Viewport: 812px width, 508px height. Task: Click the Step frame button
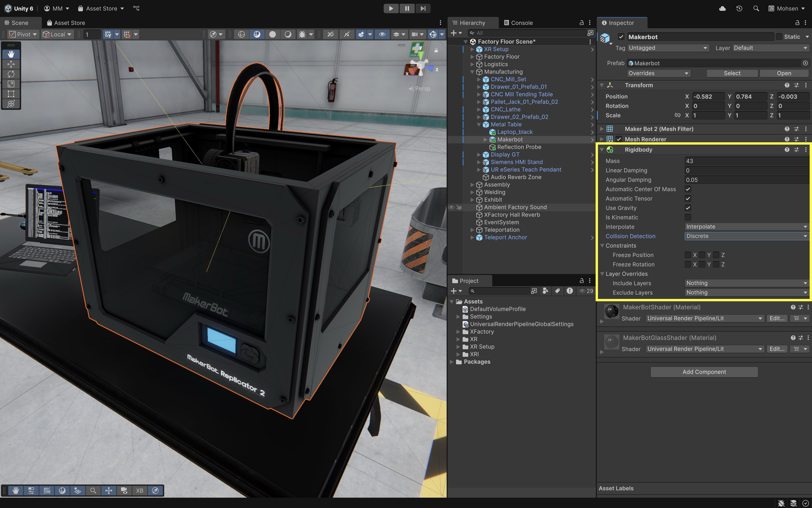423,8
